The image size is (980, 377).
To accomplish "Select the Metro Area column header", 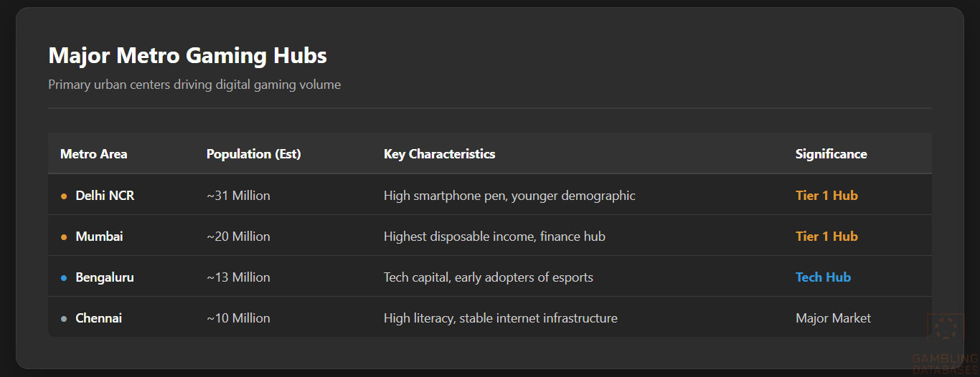I will coord(93,154).
